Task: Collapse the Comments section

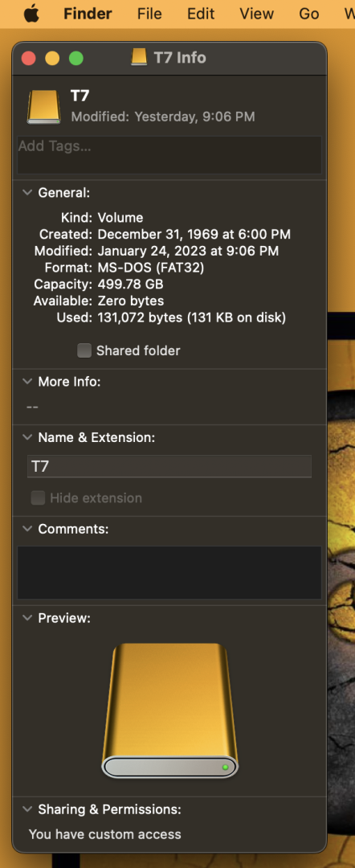Action: [x=27, y=529]
